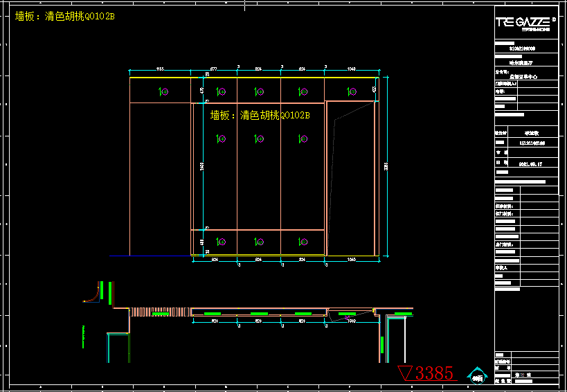Click yellow wall panel label inside the elevation
The height and width of the screenshot is (392, 567).
pos(260,116)
